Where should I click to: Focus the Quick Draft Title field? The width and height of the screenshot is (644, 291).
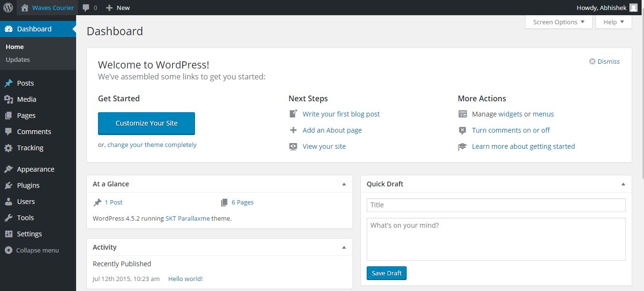click(496, 205)
